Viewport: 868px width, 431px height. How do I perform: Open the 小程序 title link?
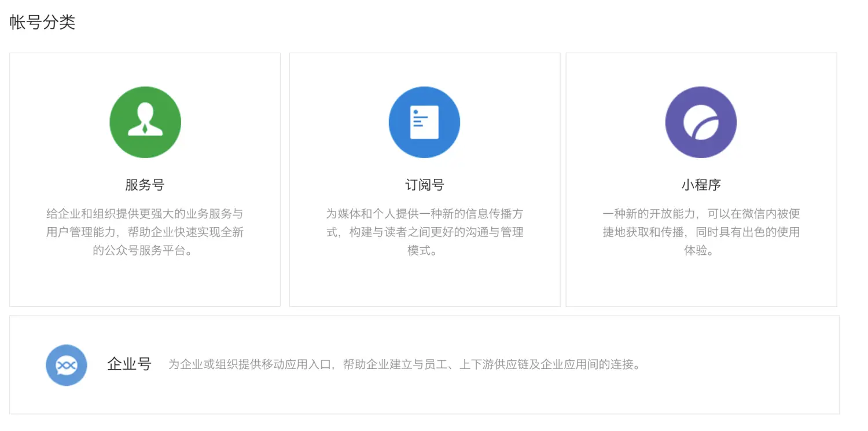click(701, 185)
